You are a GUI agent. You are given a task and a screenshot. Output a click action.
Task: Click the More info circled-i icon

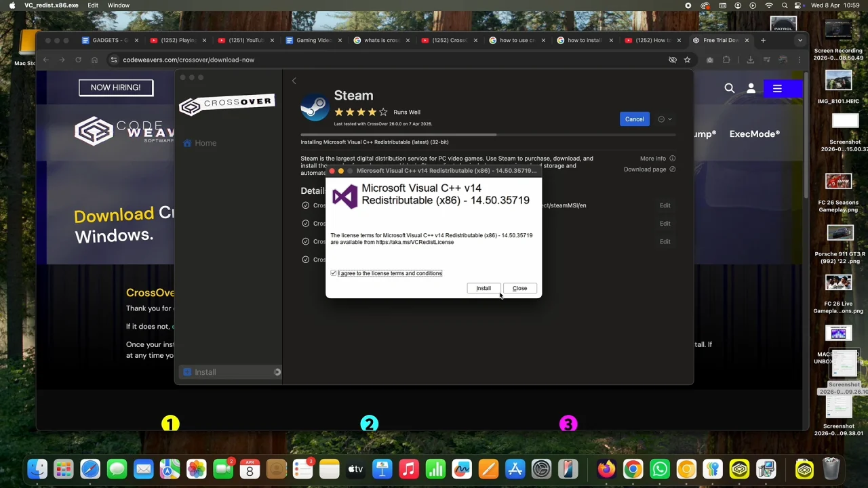tap(672, 158)
